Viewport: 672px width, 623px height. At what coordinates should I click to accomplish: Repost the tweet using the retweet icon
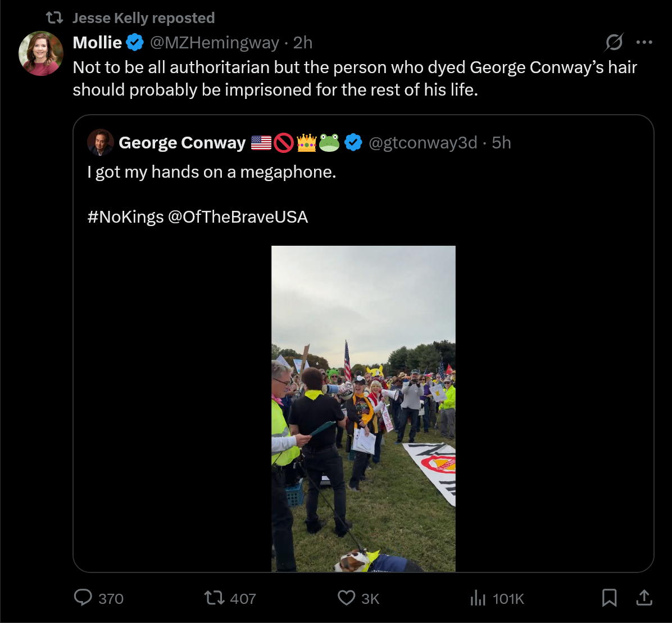(214, 597)
